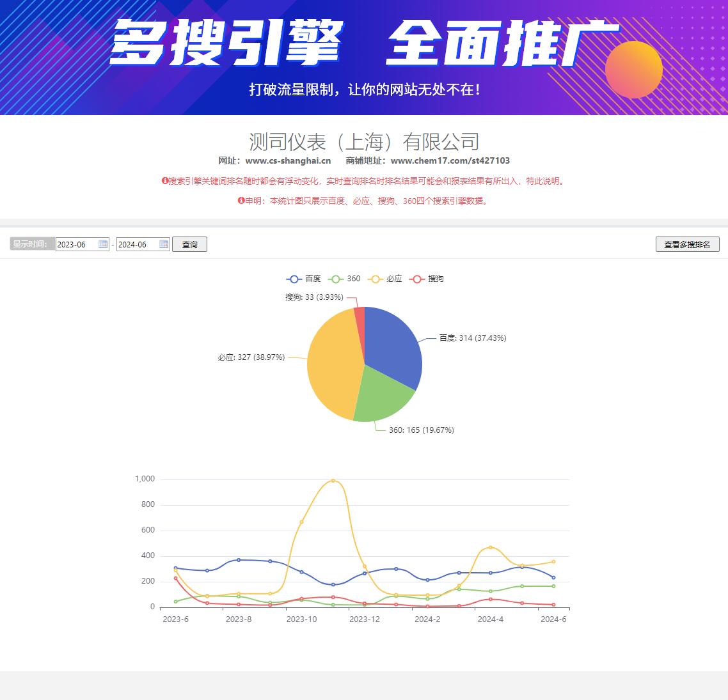
Task: Toggle 必应 series in chart legend
Action: (385, 279)
